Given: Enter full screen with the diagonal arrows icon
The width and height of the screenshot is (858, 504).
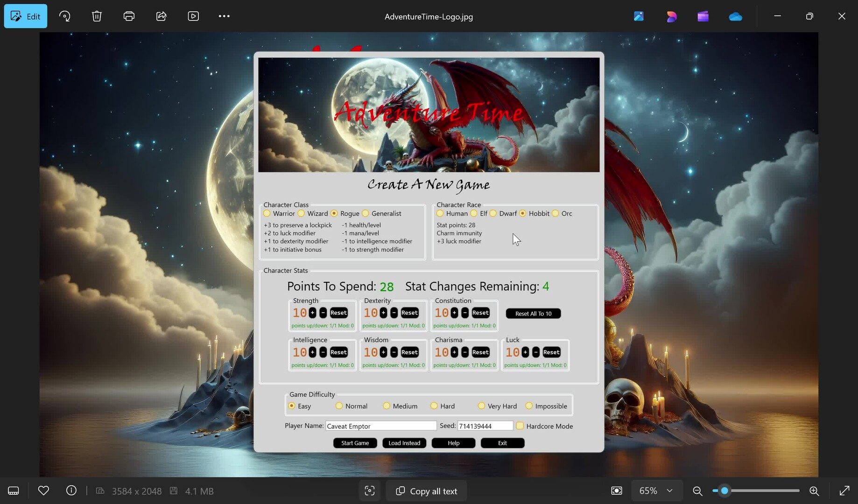Looking at the screenshot, I should tap(844, 491).
